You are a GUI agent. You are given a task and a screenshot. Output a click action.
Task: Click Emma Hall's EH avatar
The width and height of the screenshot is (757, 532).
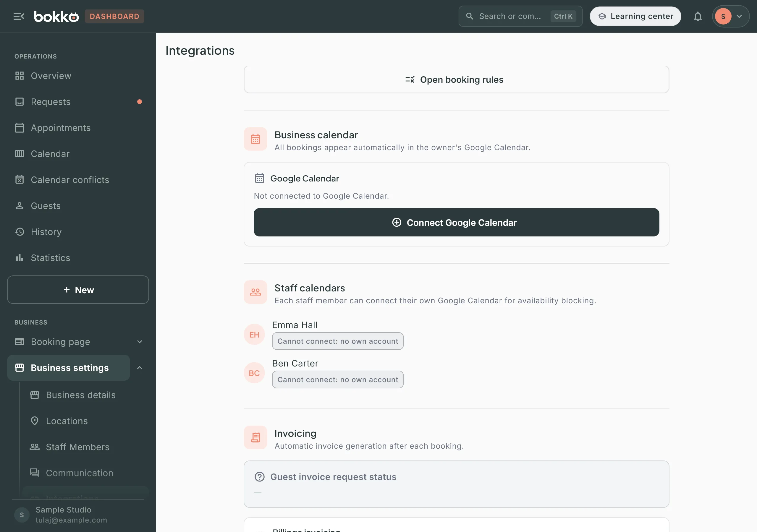point(254,335)
